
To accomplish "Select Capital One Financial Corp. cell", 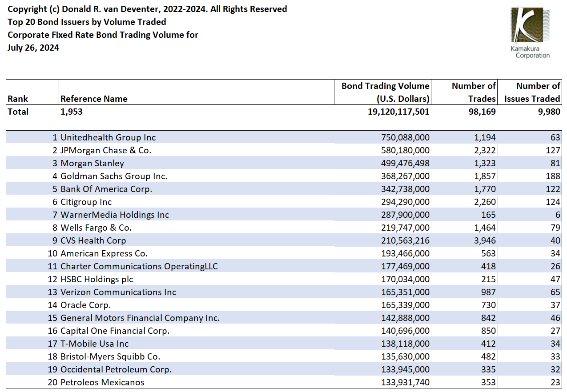I will coord(115,331).
